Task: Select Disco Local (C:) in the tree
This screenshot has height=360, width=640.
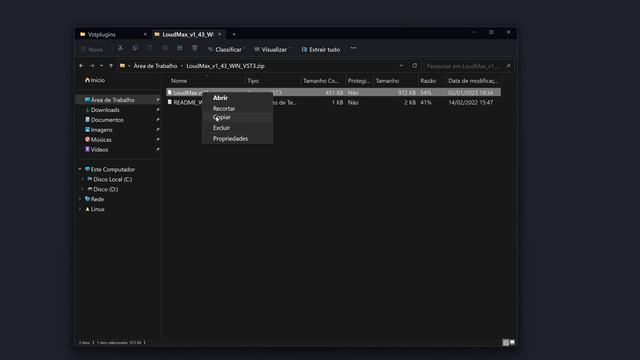Action: pyautogui.click(x=110, y=179)
